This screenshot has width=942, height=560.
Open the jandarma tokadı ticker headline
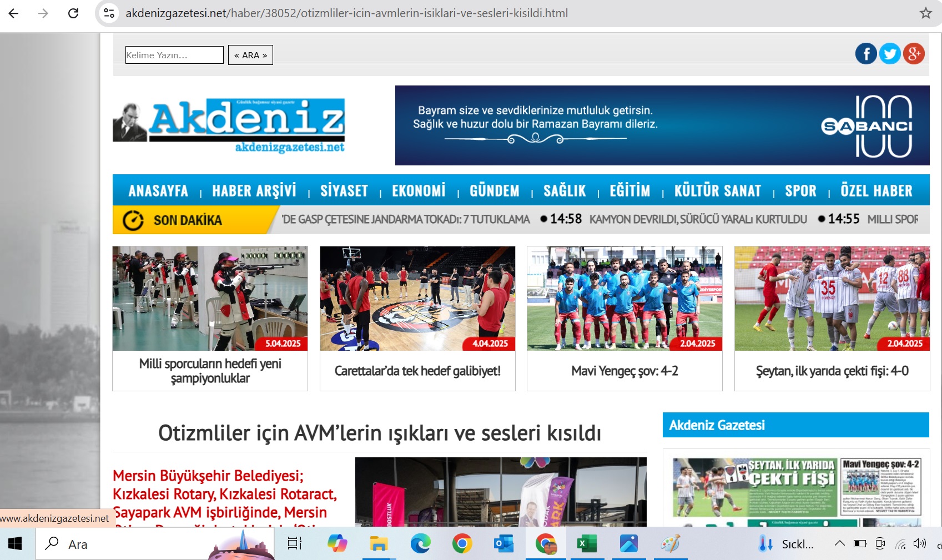[406, 219]
